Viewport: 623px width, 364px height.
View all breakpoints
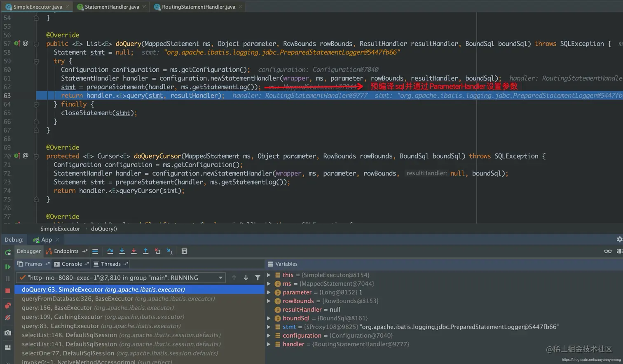coord(7,306)
